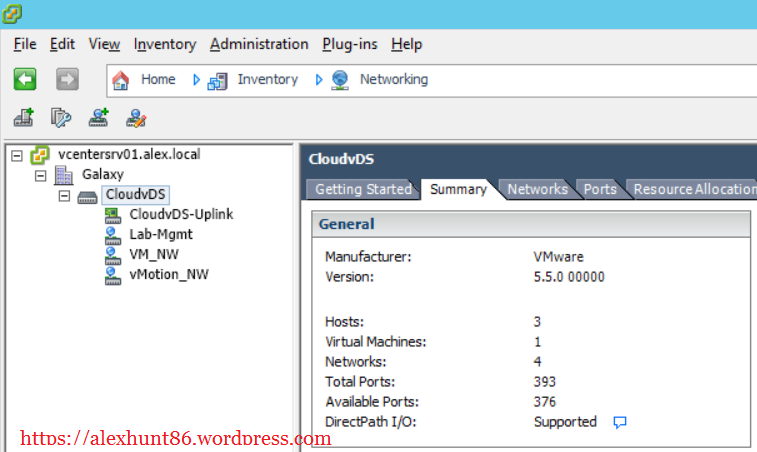Image resolution: width=757 pixels, height=452 pixels.
Task: Click the add distributed switch toolbar icon
Action: click(x=24, y=118)
